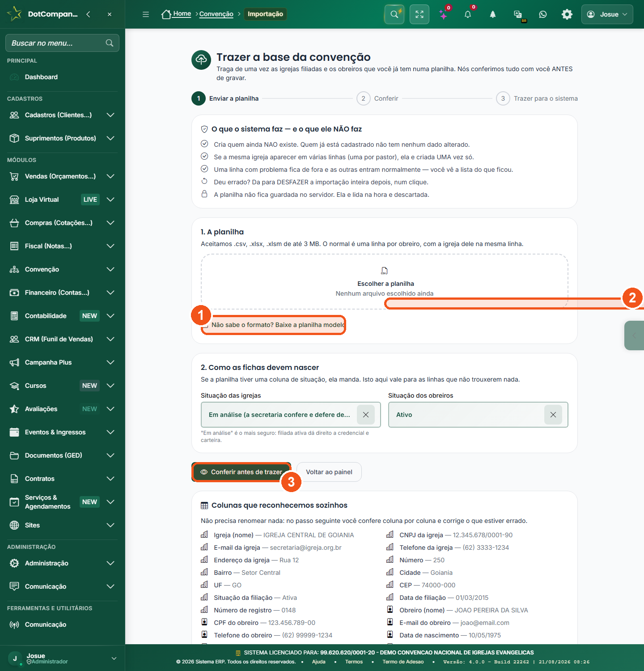Viewport: 644px width, 671px height.
Task: Click Voltar ao painel button
Action: (x=329, y=472)
